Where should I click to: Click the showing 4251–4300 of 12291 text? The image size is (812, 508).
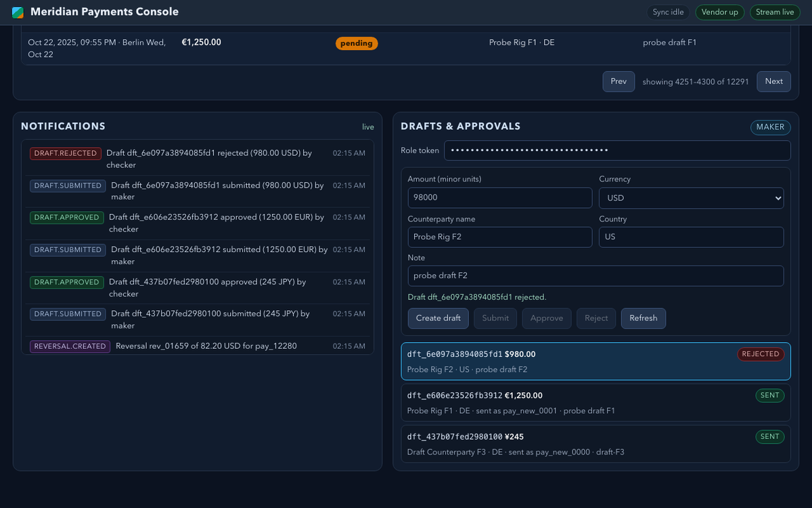[696, 81]
